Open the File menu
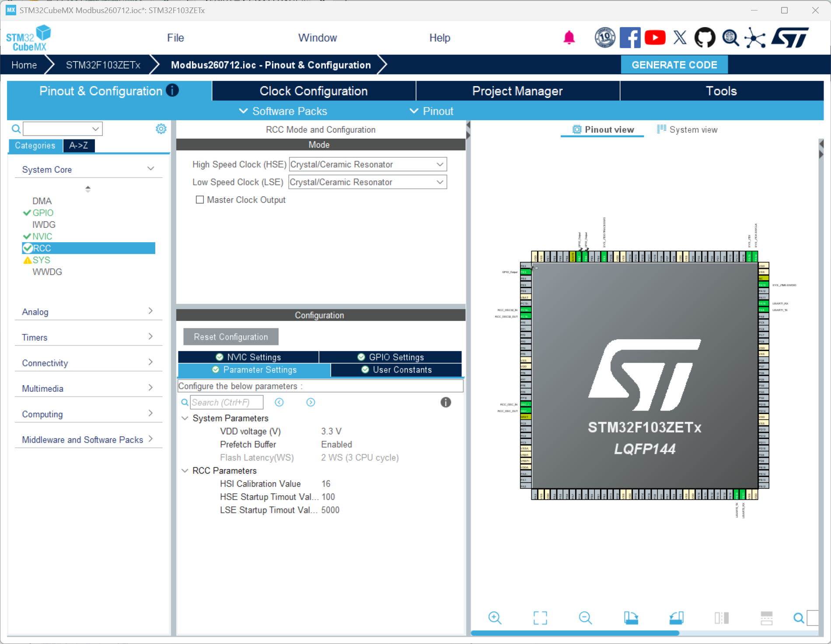831x644 pixels. [175, 38]
